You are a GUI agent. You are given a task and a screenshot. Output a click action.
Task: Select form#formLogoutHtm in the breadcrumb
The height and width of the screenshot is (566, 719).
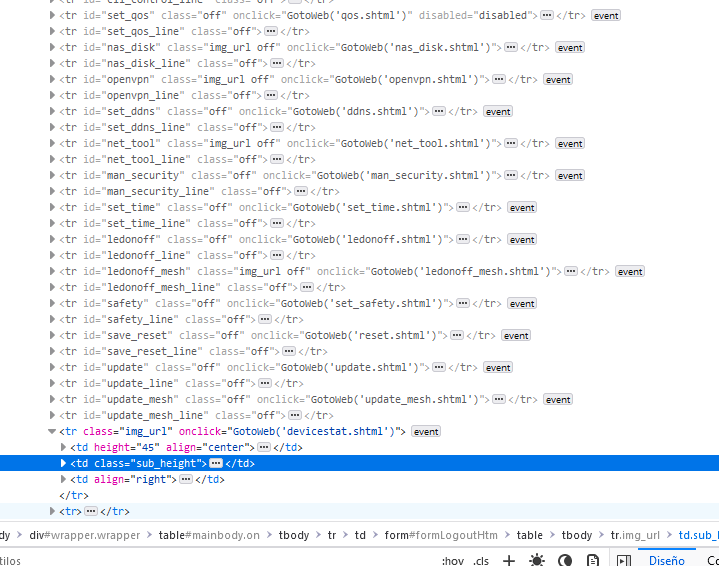click(x=440, y=535)
